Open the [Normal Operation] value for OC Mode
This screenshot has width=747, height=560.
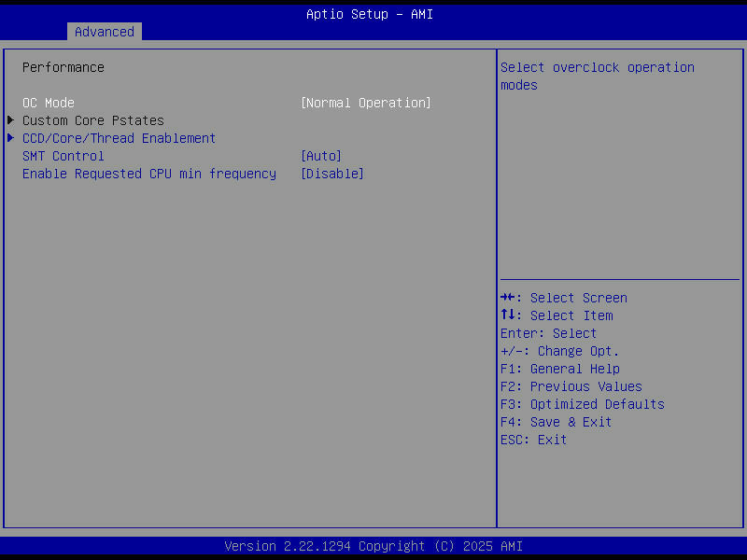tap(365, 102)
